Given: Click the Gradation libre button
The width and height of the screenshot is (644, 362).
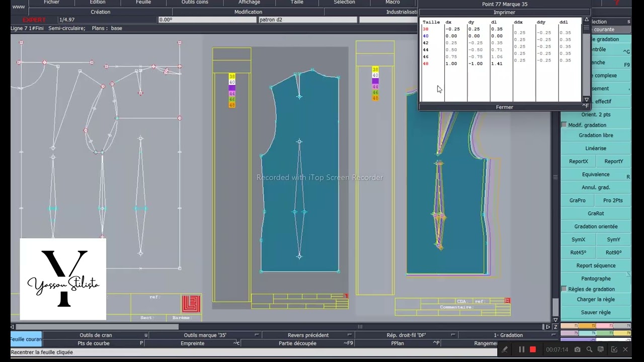Looking at the screenshot, I should coord(596,135).
